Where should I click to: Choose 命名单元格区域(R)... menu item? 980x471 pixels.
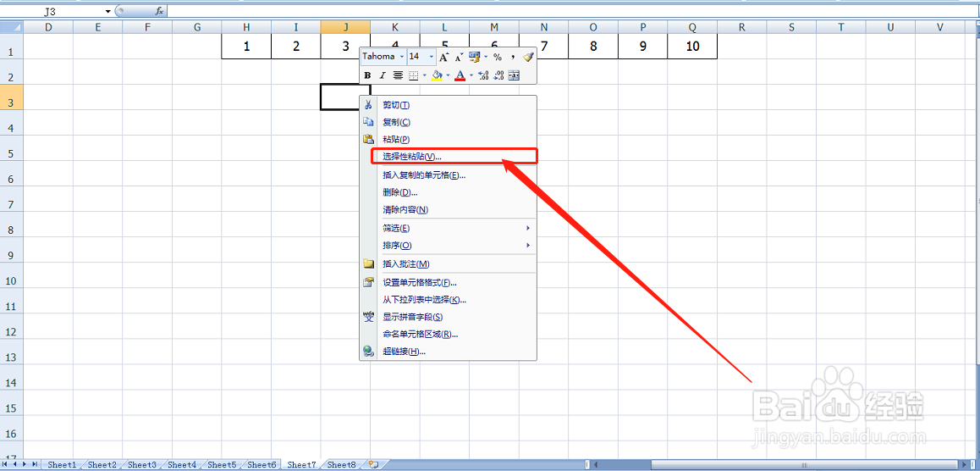click(448, 334)
